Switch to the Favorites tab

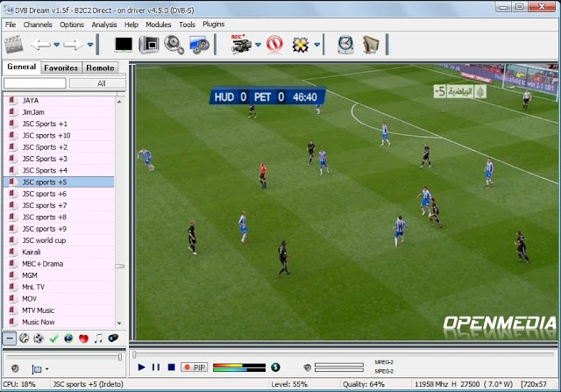click(x=60, y=68)
